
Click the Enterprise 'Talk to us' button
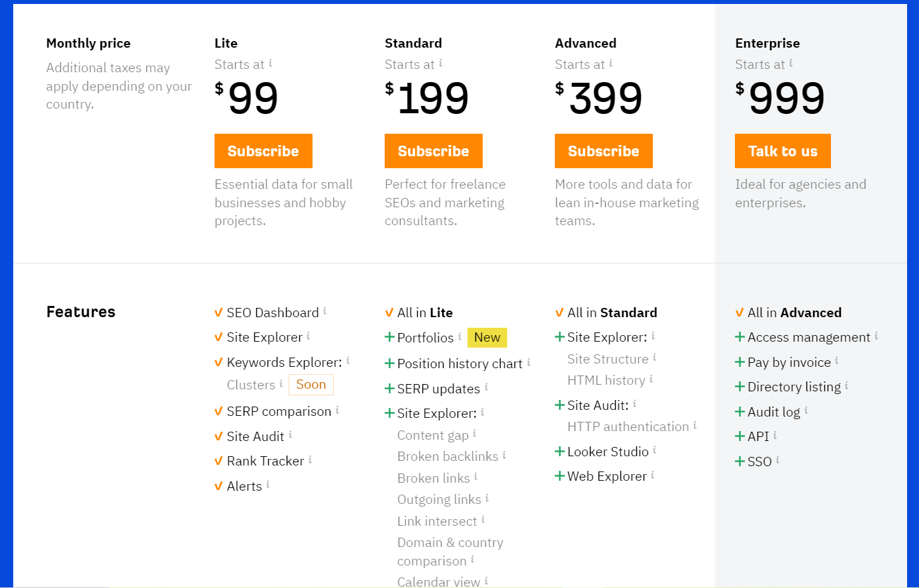pyautogui.click(x=783, y=151)
